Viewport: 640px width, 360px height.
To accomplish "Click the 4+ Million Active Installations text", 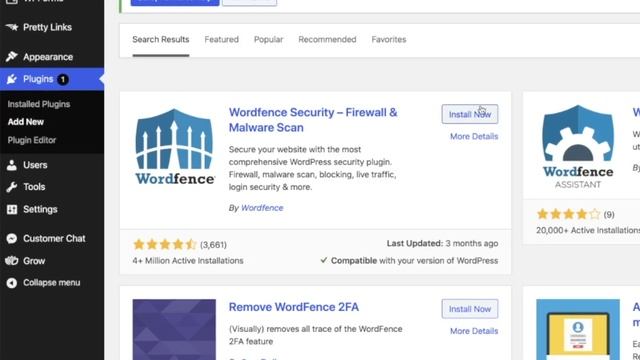I will coord(188,260).
